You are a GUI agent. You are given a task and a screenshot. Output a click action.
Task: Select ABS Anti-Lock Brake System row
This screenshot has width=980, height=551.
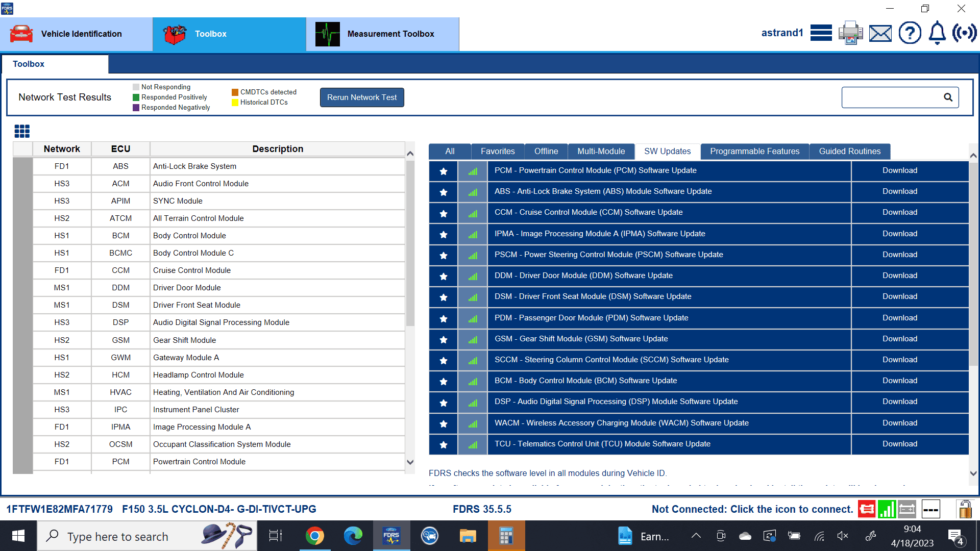219,166
